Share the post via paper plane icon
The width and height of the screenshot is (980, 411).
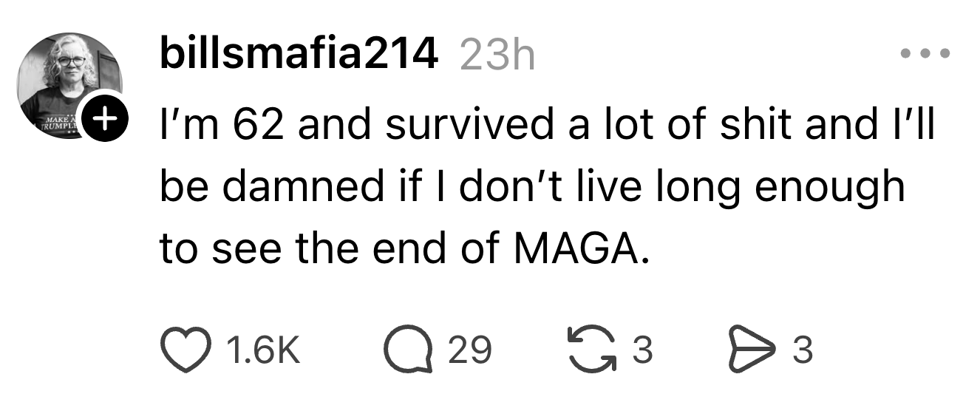(x=750, y=350)
